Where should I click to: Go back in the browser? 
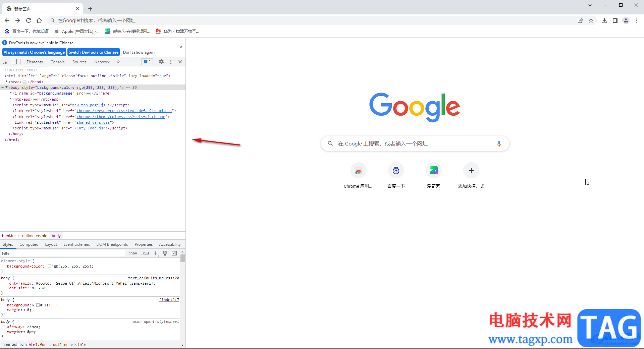coord(7,20)
